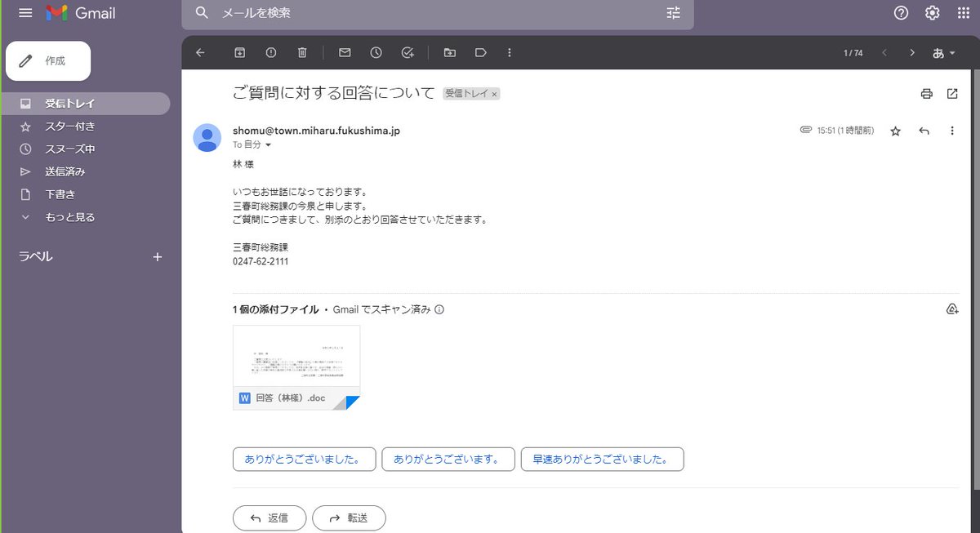Click timestamp 15:51 (1 時間前)
The height and width of the screenshot is (533, 980).
tap(845, 131)
